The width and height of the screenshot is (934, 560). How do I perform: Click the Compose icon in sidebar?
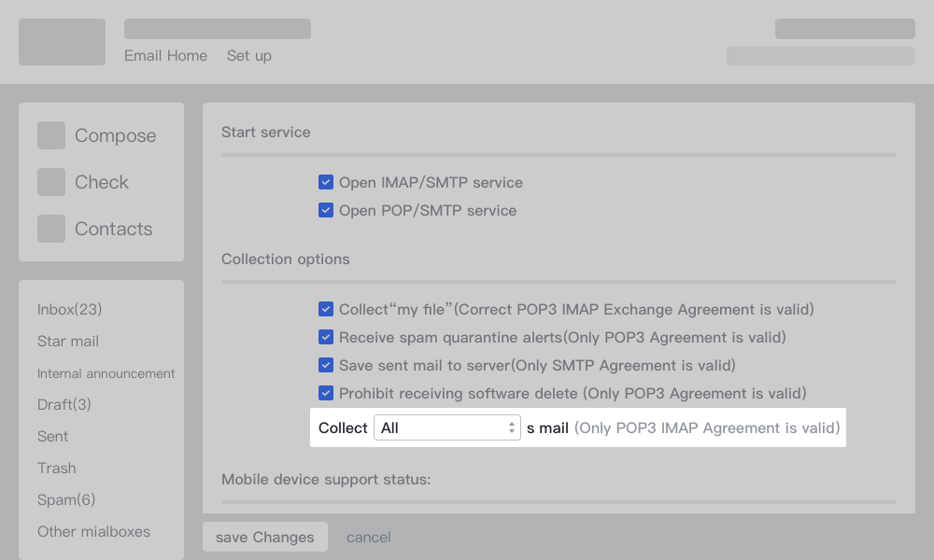click(x=51, y=135)
